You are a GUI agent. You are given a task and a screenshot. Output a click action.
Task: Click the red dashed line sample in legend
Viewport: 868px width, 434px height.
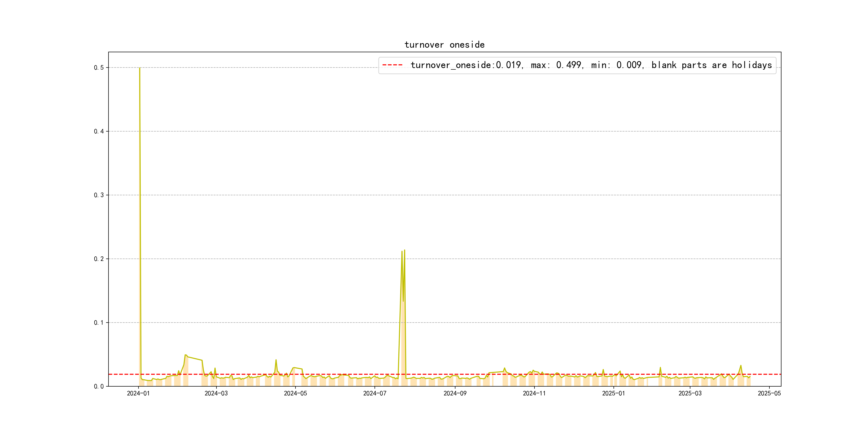click(x=392, y=65)
